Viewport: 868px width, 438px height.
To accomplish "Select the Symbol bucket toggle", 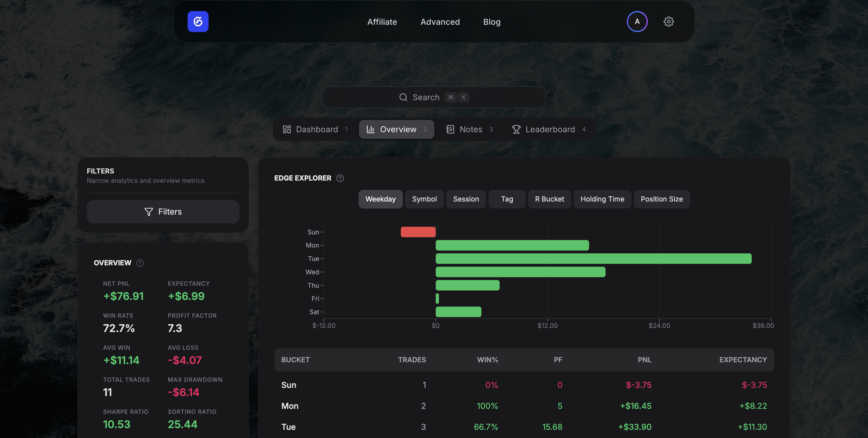I will pyautogui.click(x=424, y=199).
